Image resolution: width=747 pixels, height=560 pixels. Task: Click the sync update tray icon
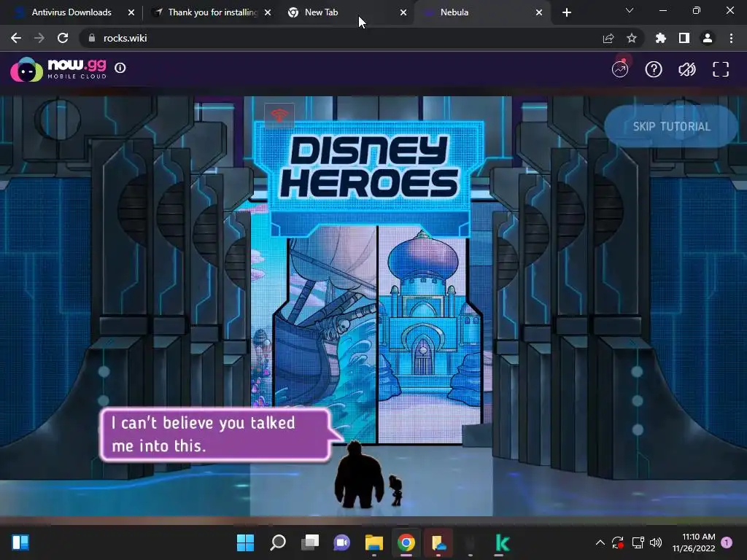coord(618,542)
